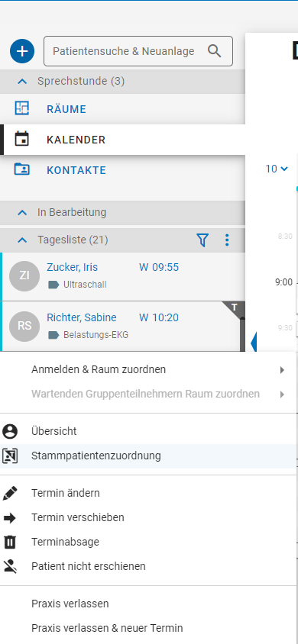Focus the Patientensuche & Neuanlage field
This screenshot has width=298, height=644.
pos(138,51)
